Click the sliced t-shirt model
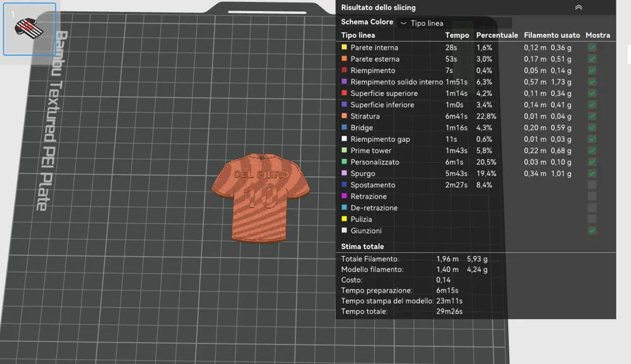This screenshot has height=364, width=631. [261, 198]
